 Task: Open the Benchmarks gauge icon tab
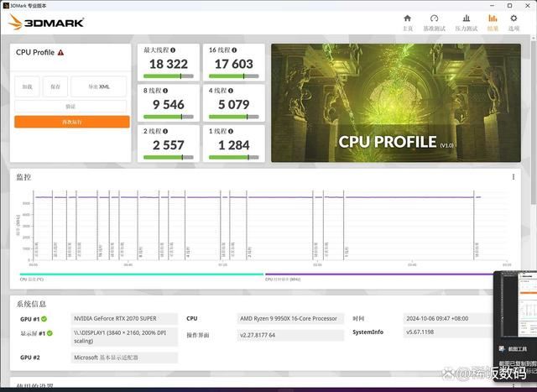click(434, 18)
